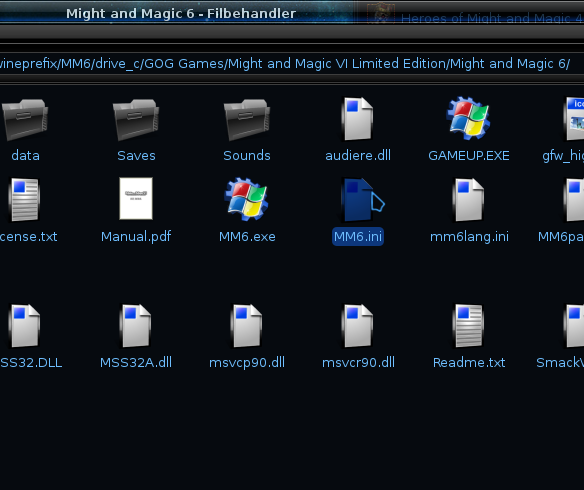584x490 pixels.
Task: Select the MM6.exe executable icon
Action: (x=247, y=199)
